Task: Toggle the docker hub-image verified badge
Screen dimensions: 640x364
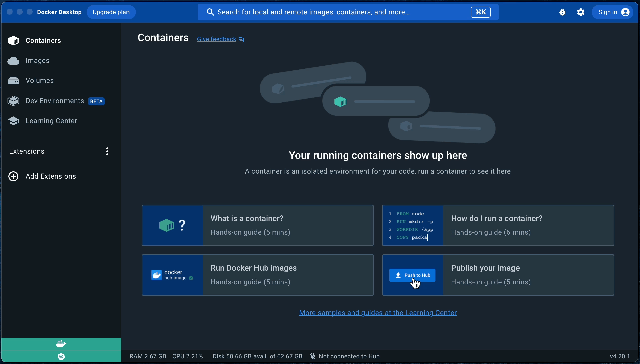Action: (x=191, y=278)
